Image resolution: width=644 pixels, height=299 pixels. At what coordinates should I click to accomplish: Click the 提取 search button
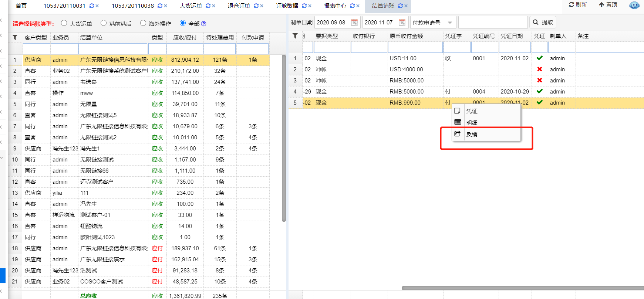pos(543,23)
